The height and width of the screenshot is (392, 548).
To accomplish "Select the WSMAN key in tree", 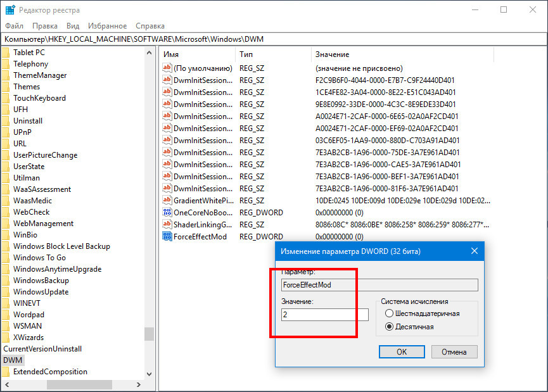I will tap(28, 326).
